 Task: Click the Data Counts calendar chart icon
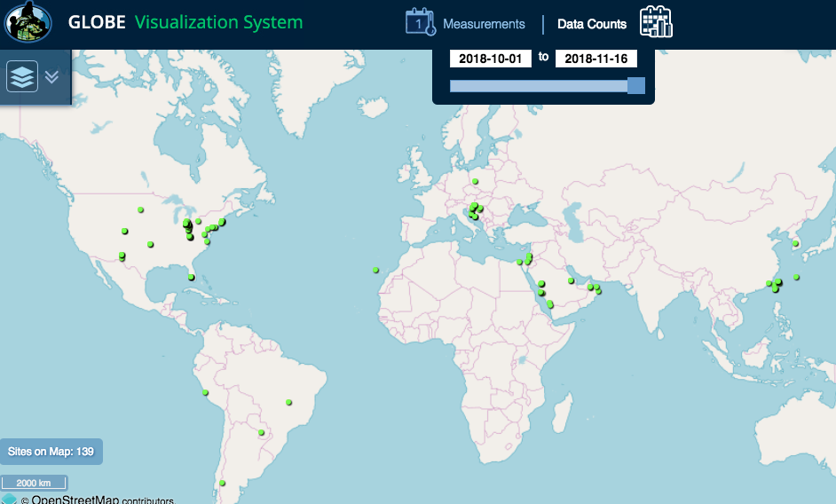pos(657,23)
